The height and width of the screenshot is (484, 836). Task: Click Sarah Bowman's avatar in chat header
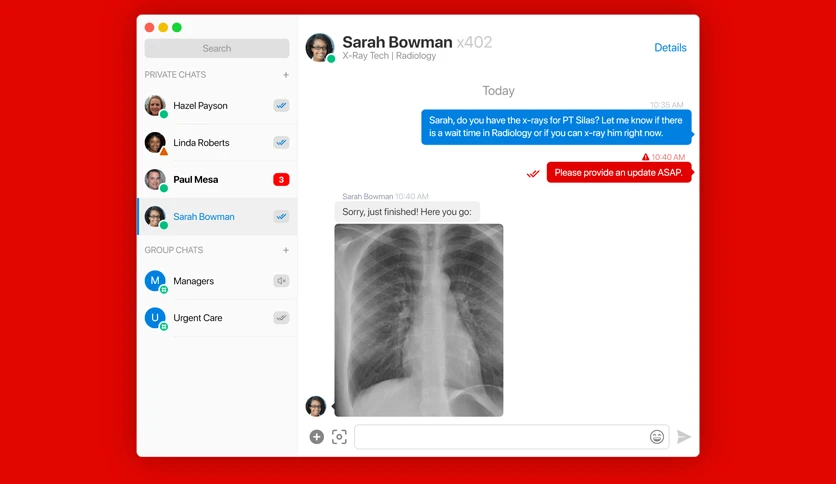pos(319,47)
